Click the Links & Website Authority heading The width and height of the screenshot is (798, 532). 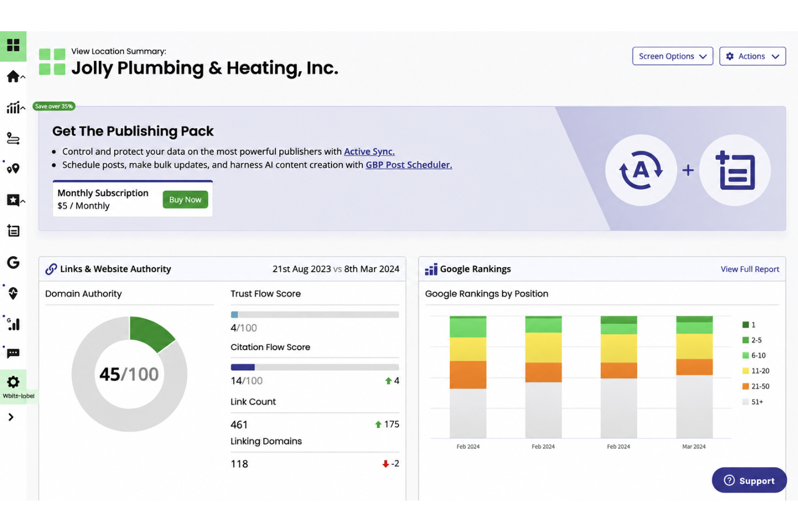[115, 269]
